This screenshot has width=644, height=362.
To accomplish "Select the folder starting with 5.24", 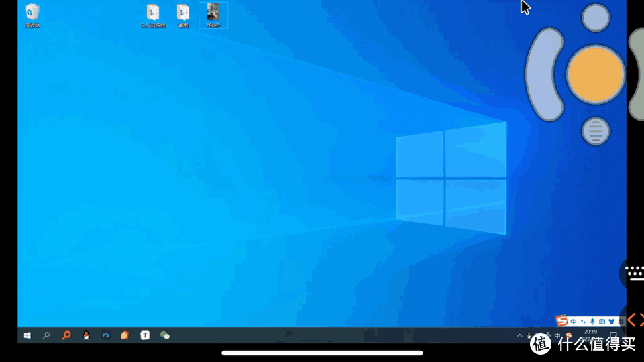I will [153, 15].
